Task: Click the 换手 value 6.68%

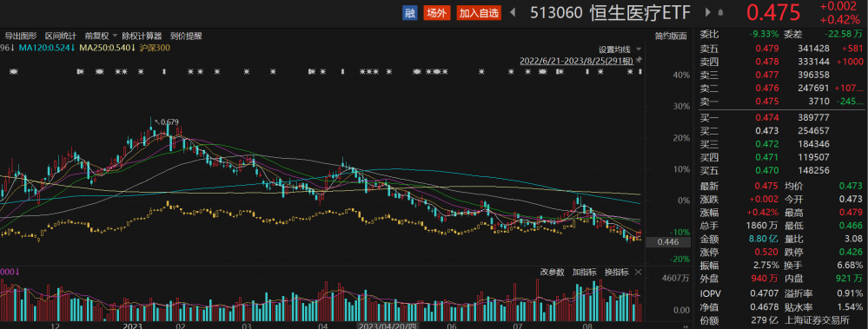Action: point(850,266)
